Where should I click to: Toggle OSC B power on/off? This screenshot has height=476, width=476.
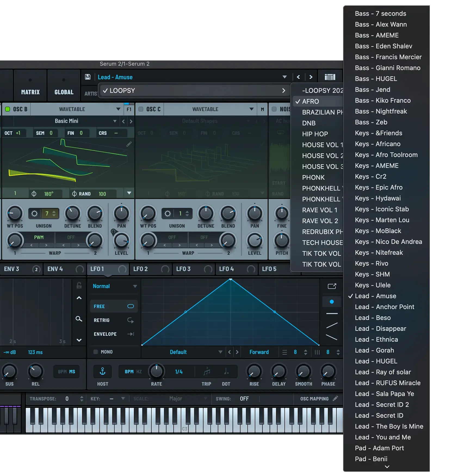click(x=8, y=109)
